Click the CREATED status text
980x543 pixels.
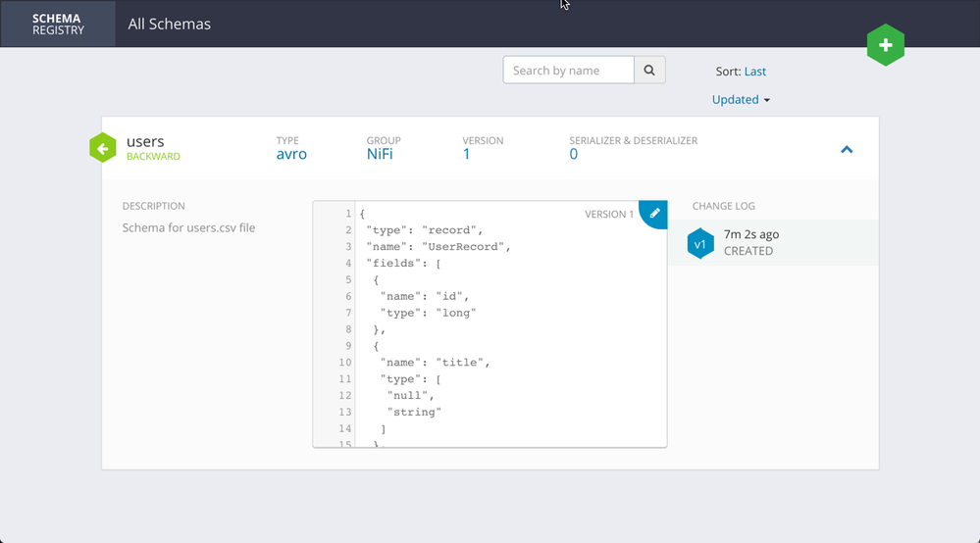748,251
